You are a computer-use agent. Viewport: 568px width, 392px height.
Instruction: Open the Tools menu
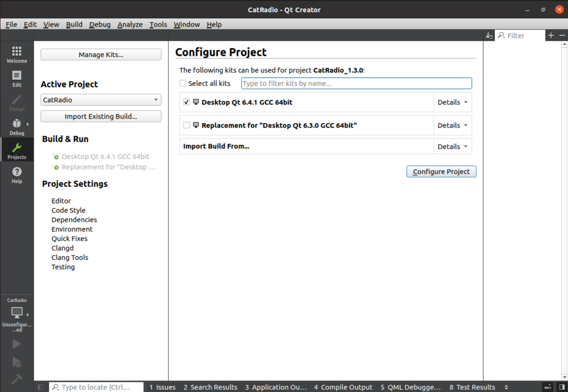(158, 24)
